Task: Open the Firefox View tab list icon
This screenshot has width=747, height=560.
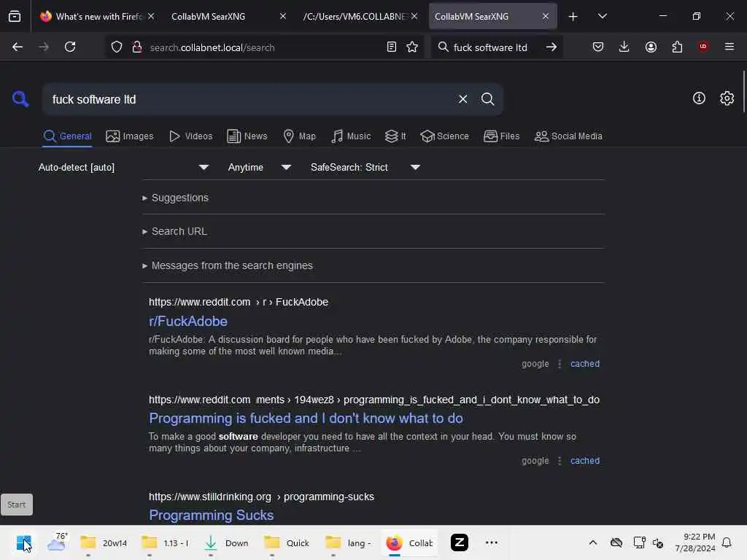Action: coord(15,16)
